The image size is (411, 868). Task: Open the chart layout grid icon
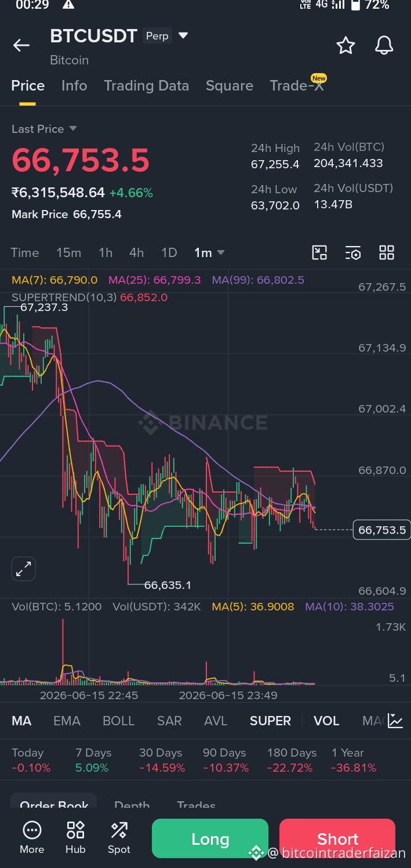pos(387,252)
